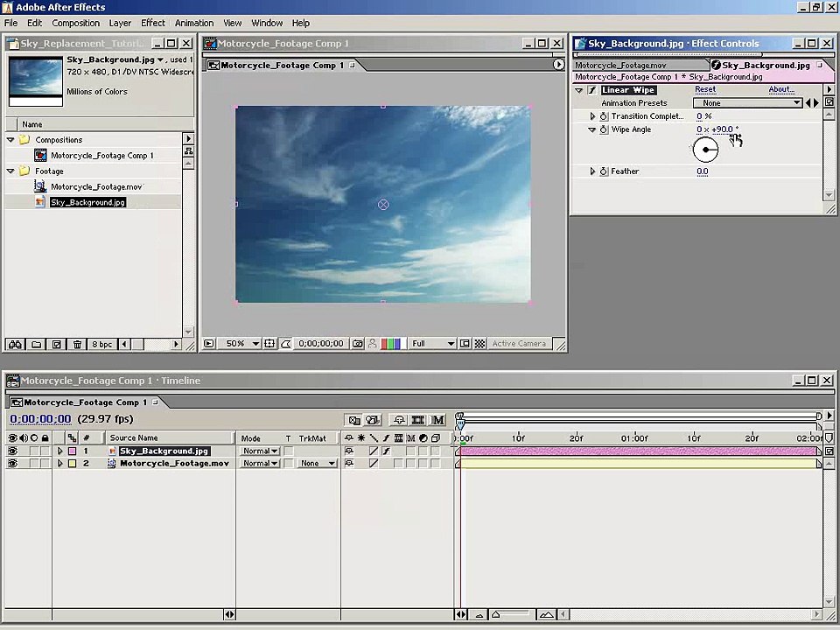Collapse the Compositions folder
This screenshot has height=630, width=840.
[x=10, y=139]
